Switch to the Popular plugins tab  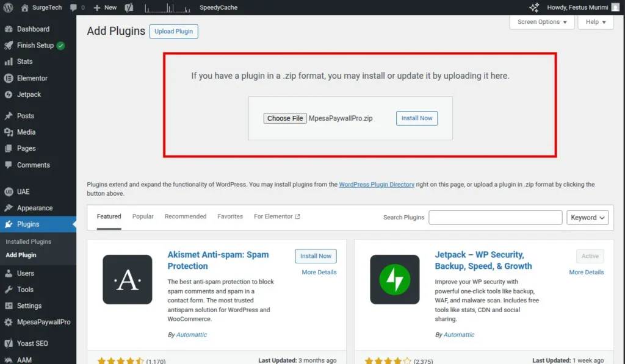[143, 216]
